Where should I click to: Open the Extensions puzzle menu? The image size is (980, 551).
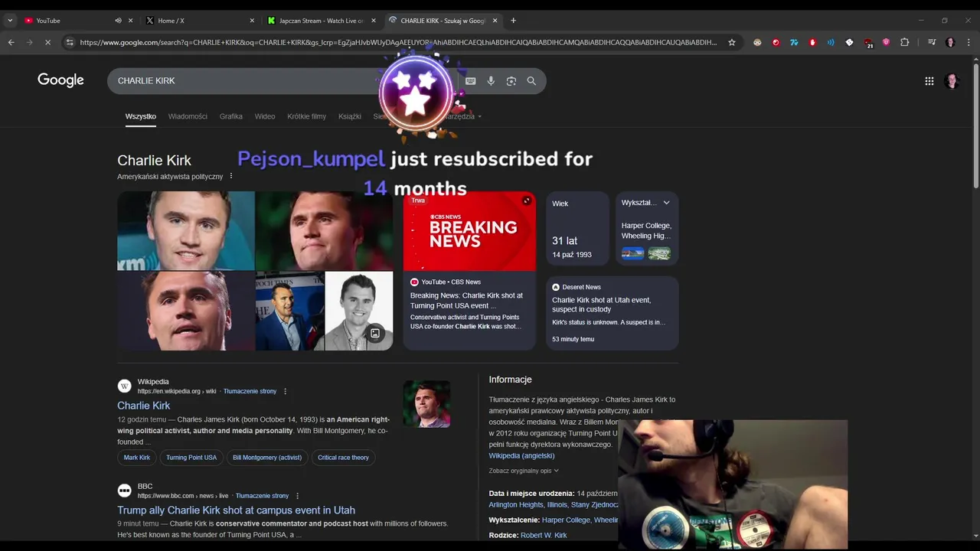[x=904, y=42]
